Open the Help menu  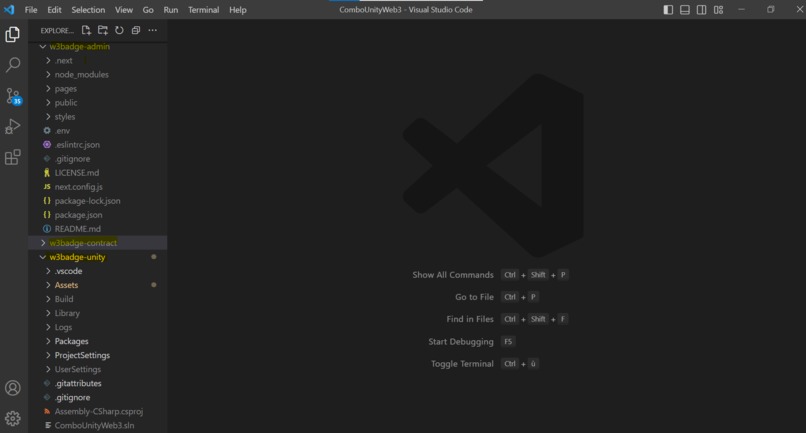tap(237, 10)
